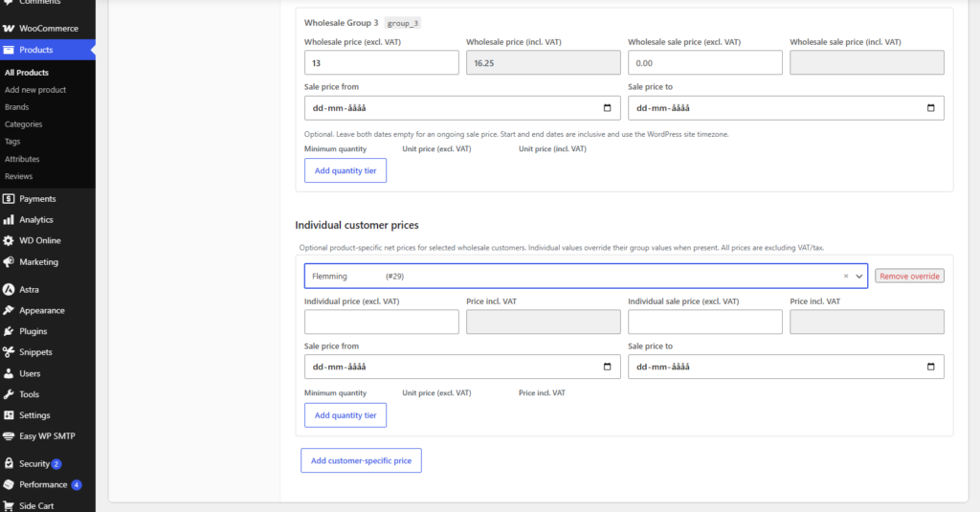Click the empty Wholesale sale price (incl. VAT) field

867,62
